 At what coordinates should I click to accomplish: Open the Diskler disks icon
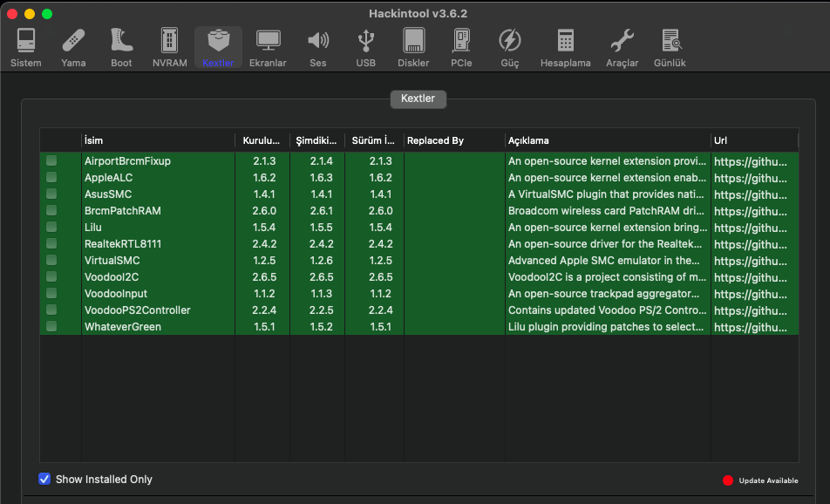(x=413, y=47)
